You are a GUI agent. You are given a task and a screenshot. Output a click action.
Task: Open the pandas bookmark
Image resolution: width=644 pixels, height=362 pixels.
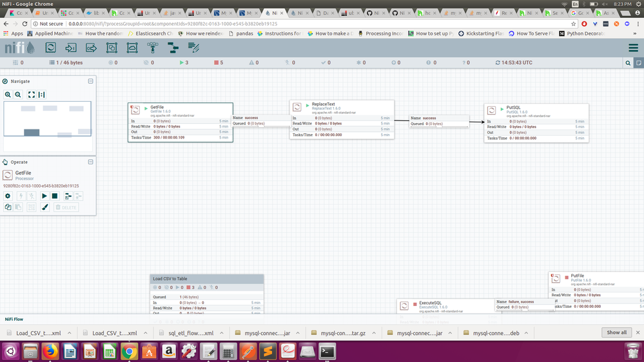coord(240,33)
